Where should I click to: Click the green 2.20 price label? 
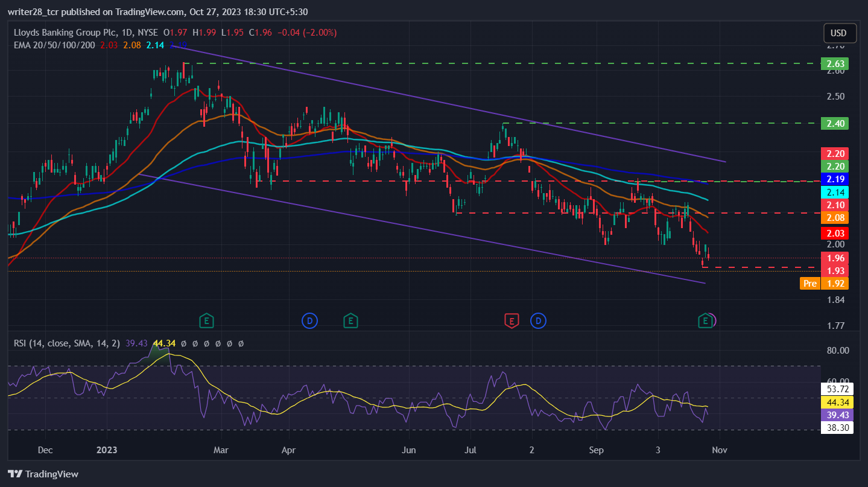click(x=835, y=166)
